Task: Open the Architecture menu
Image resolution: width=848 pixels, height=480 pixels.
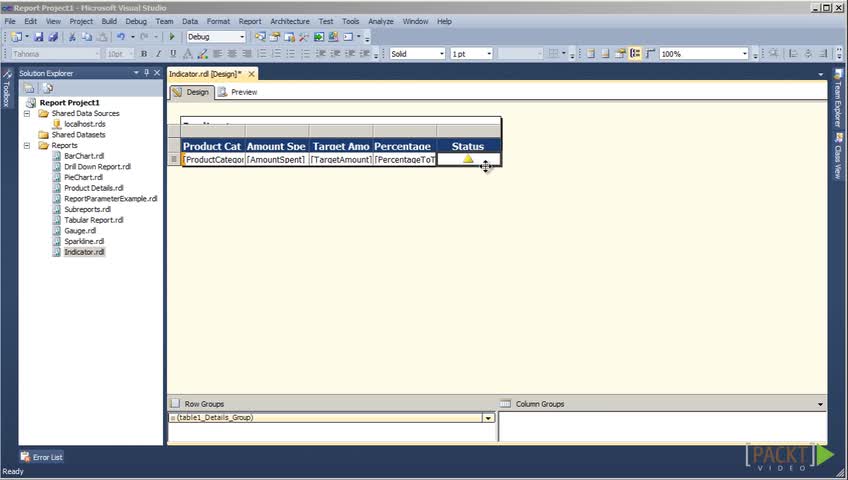Action: point(290,21)
